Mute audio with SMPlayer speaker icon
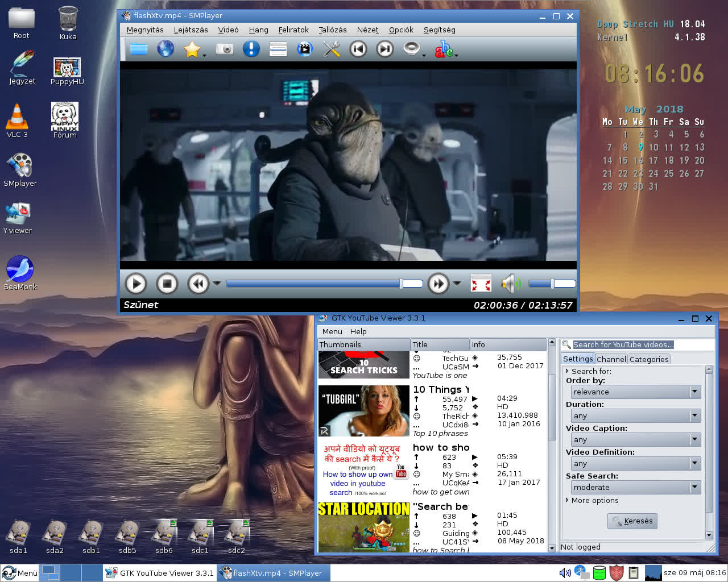This screenshot has height=582, width=728. tap(510, 283)
